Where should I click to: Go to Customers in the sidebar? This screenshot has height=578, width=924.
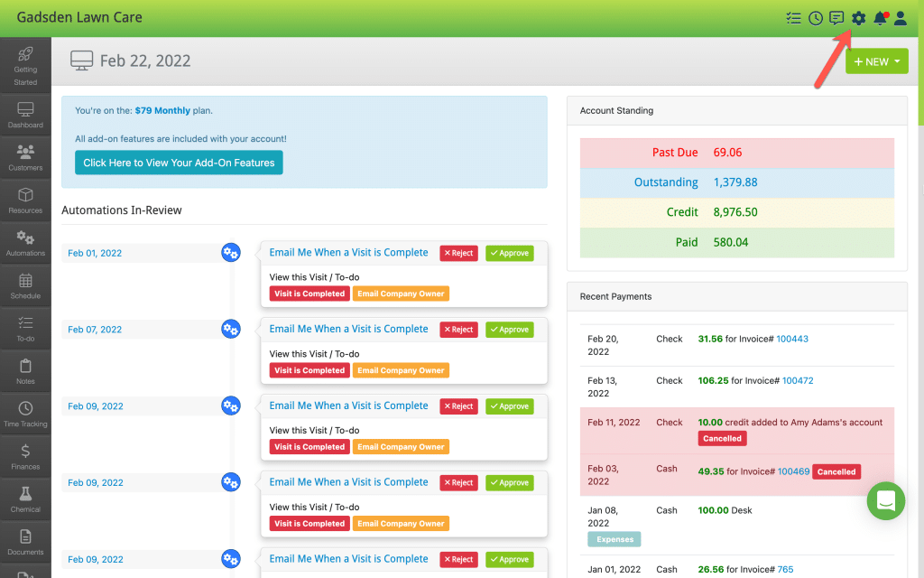tap(25, 157)
